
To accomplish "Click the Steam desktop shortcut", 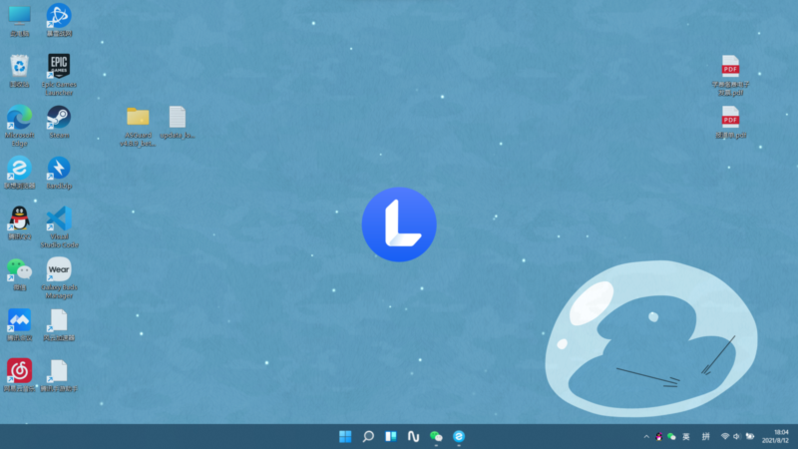I will click(59, 118).
